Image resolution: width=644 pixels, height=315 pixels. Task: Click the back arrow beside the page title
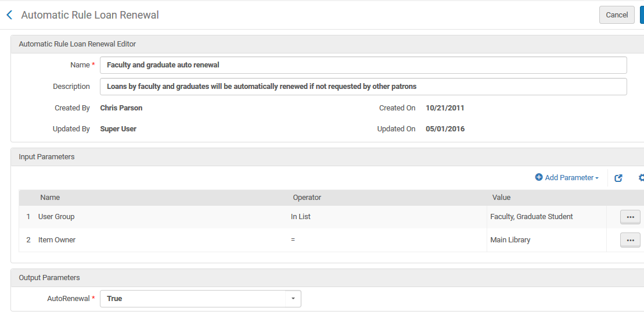click(9, 15)
